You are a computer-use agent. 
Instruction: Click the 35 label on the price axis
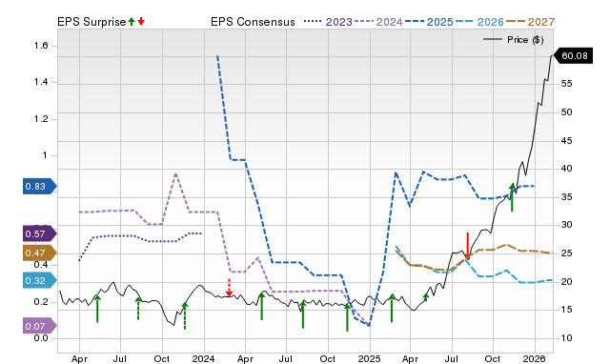pyautogui.click(x=566, y=197)
